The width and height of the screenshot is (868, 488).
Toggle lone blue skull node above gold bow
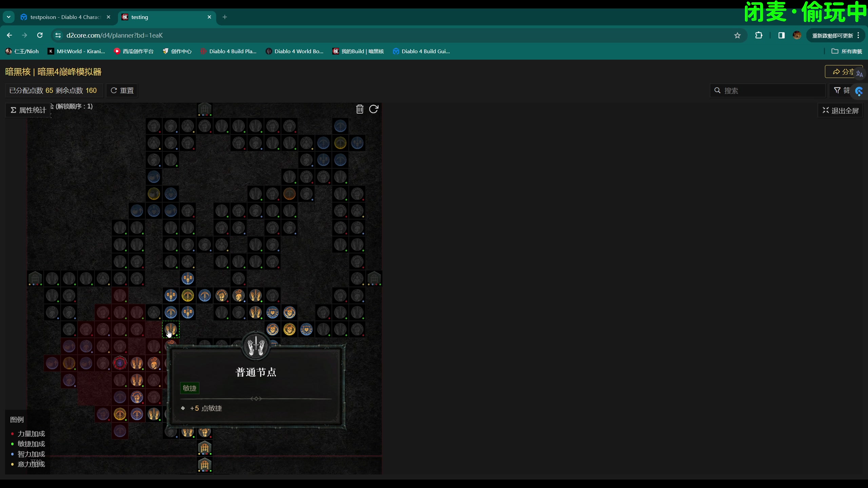pos(188,279)
